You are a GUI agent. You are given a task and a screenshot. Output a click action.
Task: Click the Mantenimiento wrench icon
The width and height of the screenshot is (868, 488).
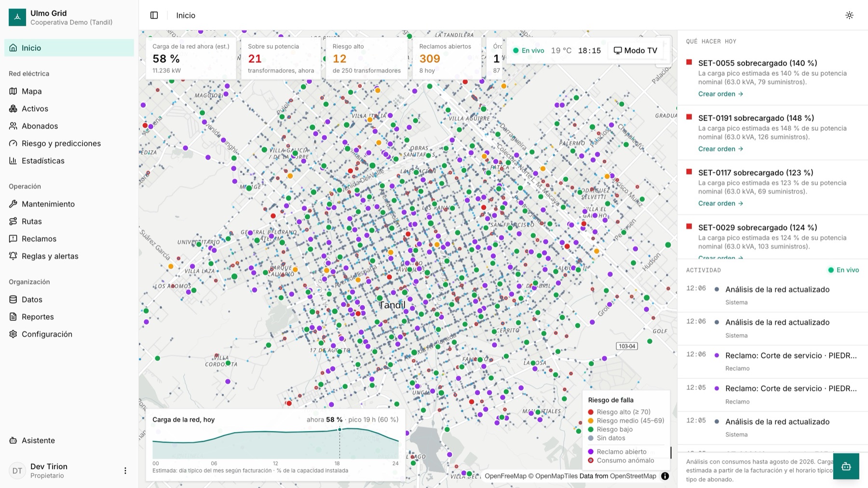(x=13, y=204)
